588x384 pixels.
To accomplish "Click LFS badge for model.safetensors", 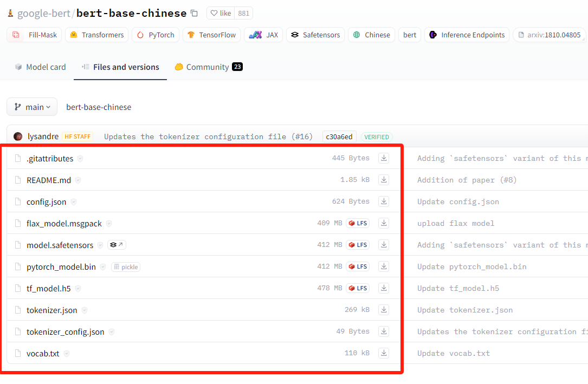I will click(x=358, y=245).
